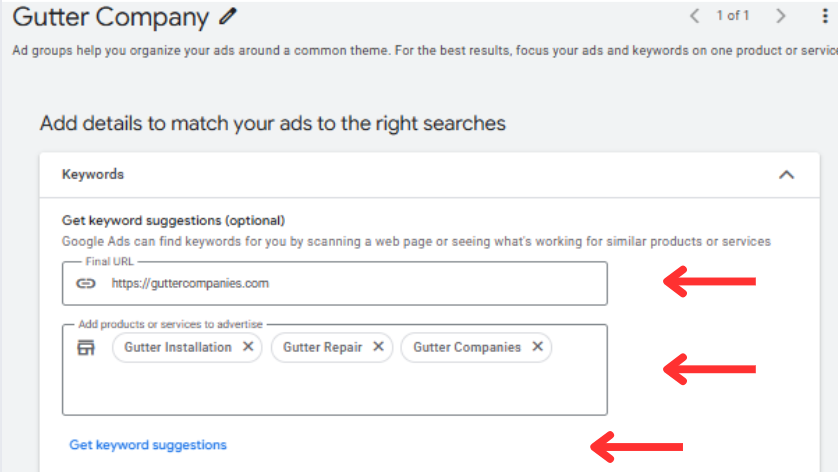
Task: Click the link icon in Final URL
Action: pyautogui.click(x=86, y=283)
